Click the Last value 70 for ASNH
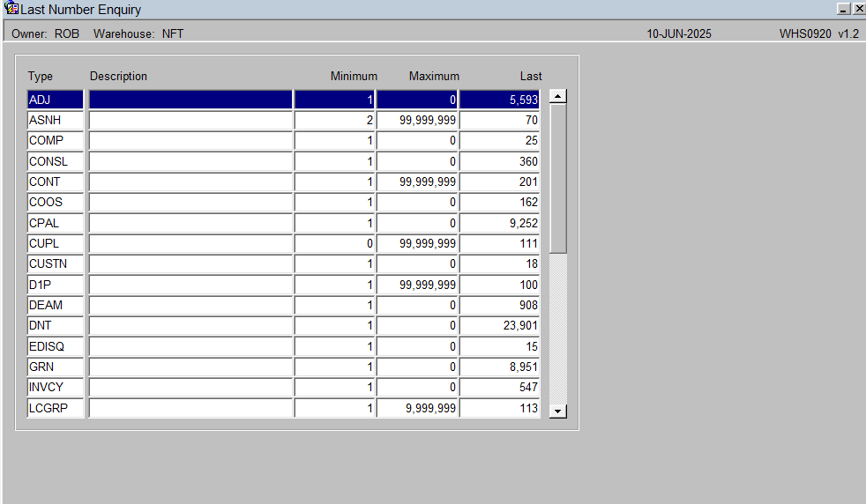 500,121
